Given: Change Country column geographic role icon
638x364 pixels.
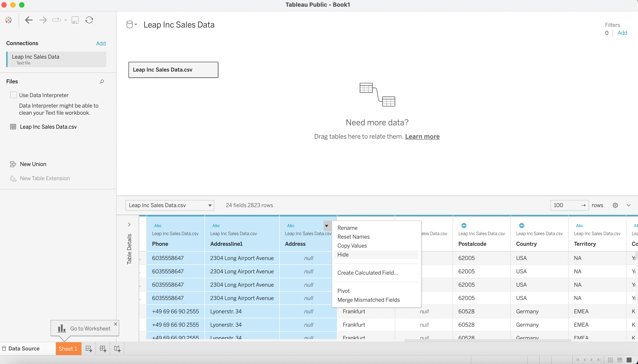Looking at the screenshot, I should [522, 226].
